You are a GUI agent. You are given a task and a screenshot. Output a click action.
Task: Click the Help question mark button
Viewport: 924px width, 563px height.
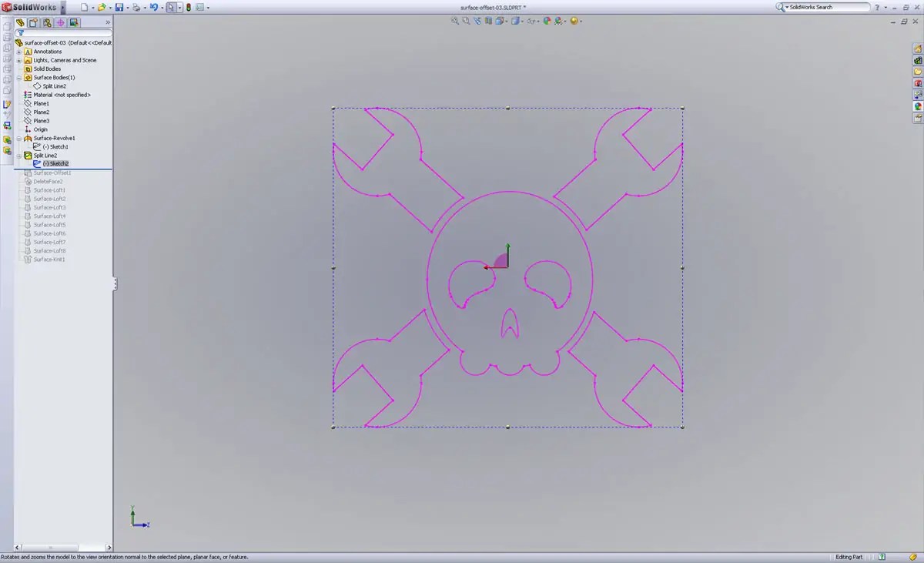pos(877,8)
